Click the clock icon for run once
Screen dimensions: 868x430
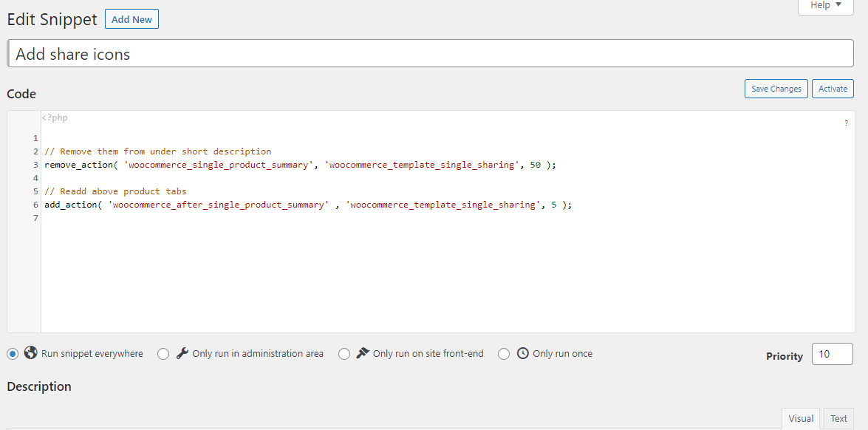point(523,353)
